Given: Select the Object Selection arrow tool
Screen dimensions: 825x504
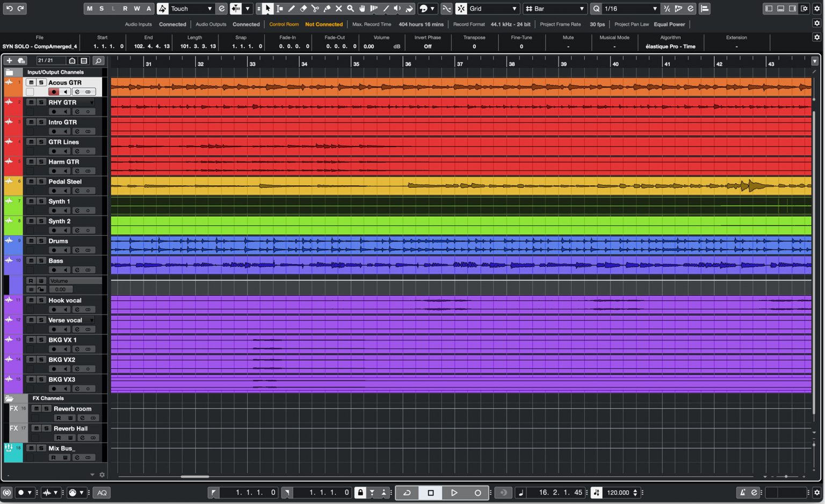Looking at the screenshot, I should tap(267, 9).
